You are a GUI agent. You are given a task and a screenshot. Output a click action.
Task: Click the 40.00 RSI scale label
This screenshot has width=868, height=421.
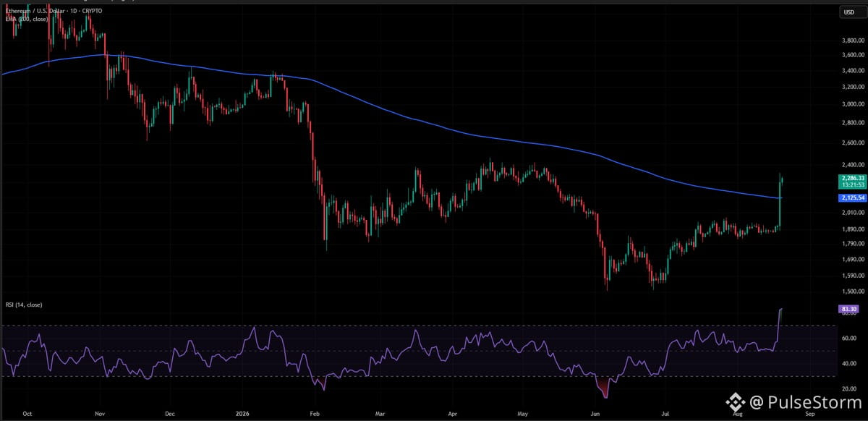point(851,364)
